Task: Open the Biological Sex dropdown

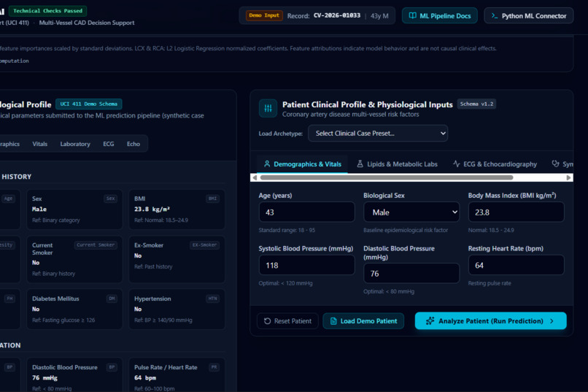Action: (x=411, y=212)
